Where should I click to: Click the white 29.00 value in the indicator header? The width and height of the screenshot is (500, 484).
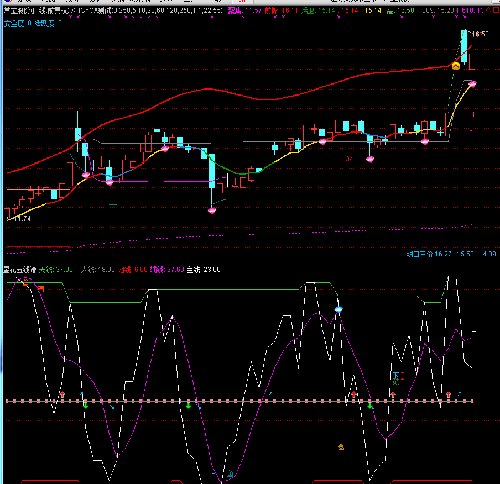click(212, 269)
